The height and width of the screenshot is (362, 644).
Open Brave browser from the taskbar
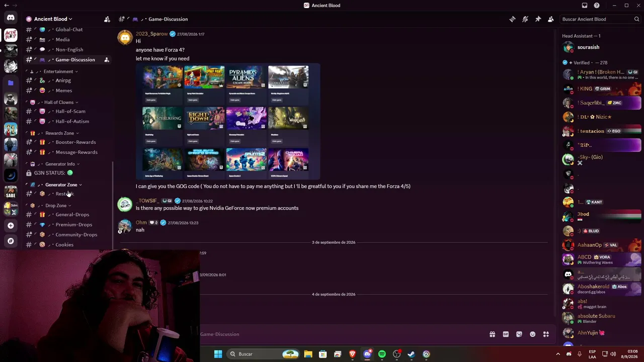(352, 354)
